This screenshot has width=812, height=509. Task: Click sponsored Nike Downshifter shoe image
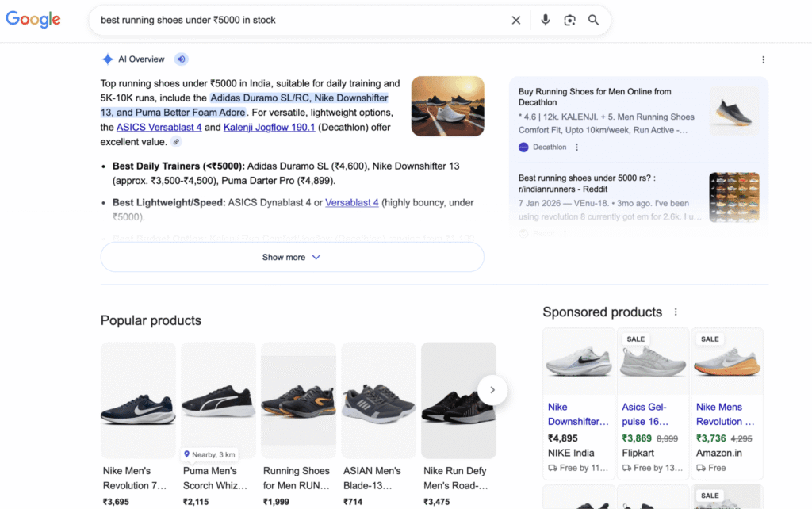[x=578, y=362]
